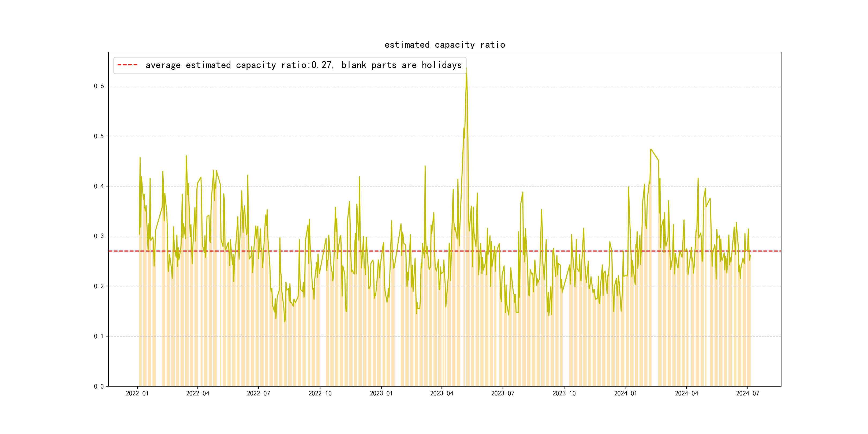This screenshot has height=434, width=868.
Task: Click the 2022-10 x-axis label
Action: coord(320,393)
